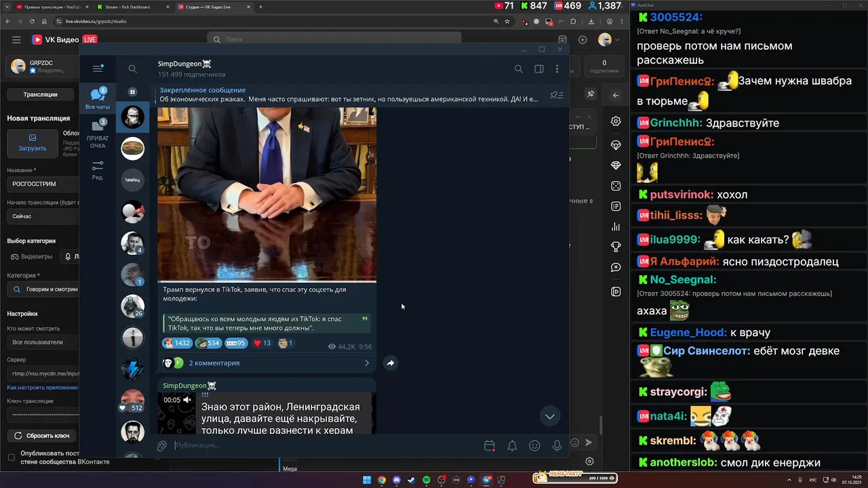This screenshot has width=868, height=488.
Task: Toggle silent broadcast bell icon
Action: [512, 445]
